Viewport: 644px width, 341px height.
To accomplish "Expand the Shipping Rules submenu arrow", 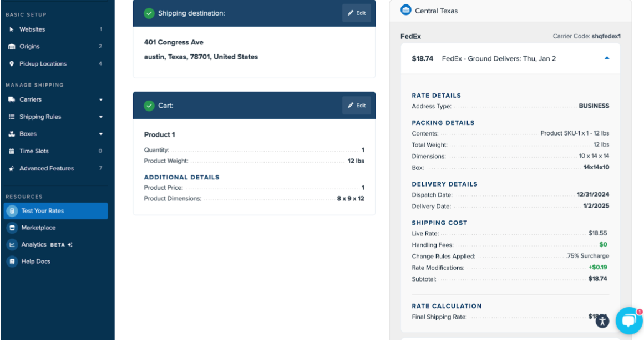I will pos(101,117).
